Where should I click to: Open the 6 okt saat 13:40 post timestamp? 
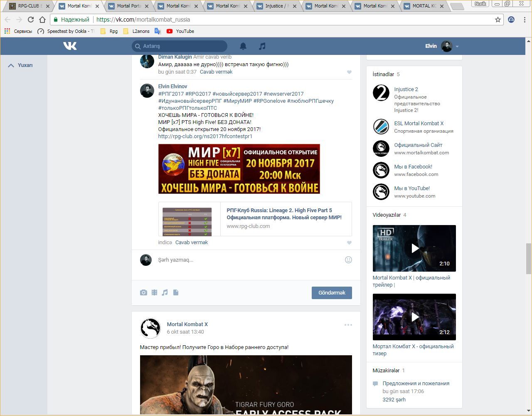point(185,332)
